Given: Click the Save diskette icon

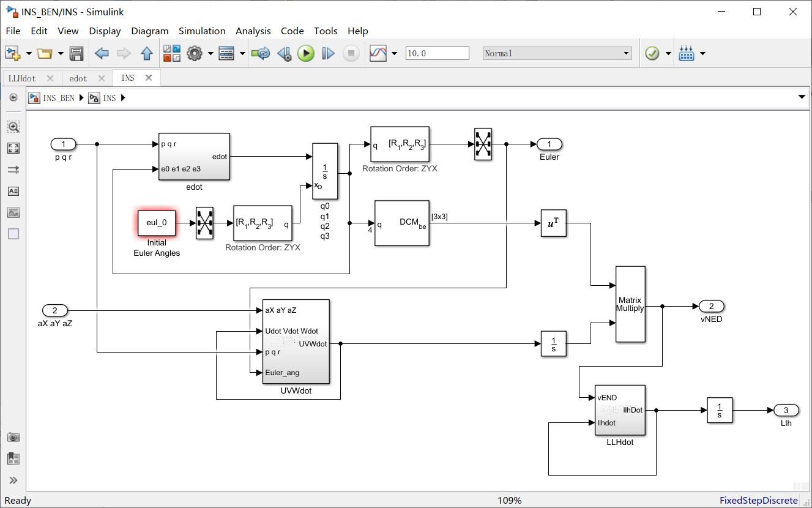Looking at the screenshot, I should point(76,53).
